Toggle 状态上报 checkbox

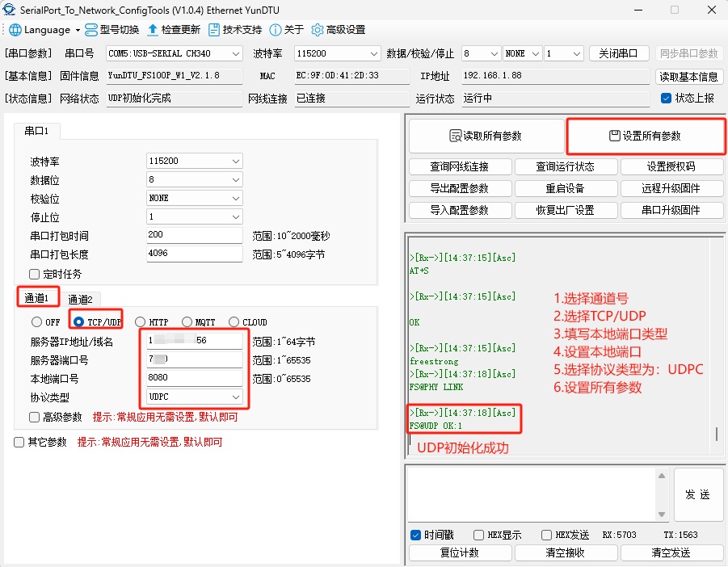pyautogui.click(x=666, y=98)
